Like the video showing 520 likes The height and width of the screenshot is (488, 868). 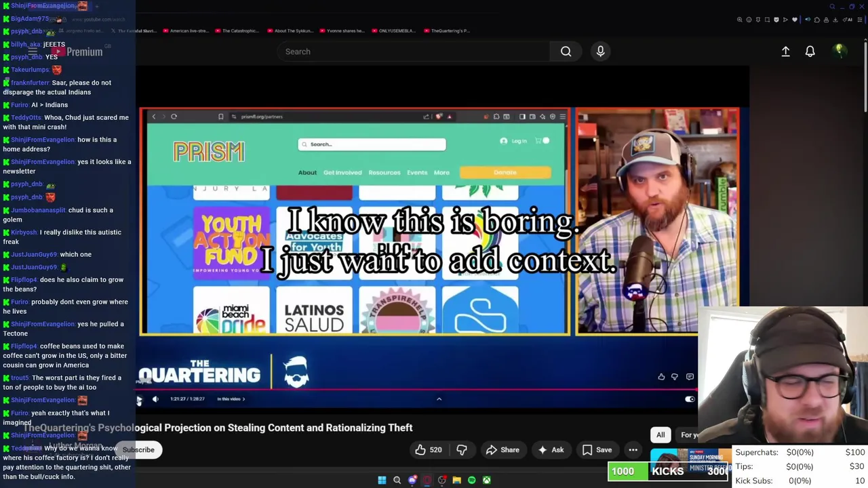(x=429, y=450)
